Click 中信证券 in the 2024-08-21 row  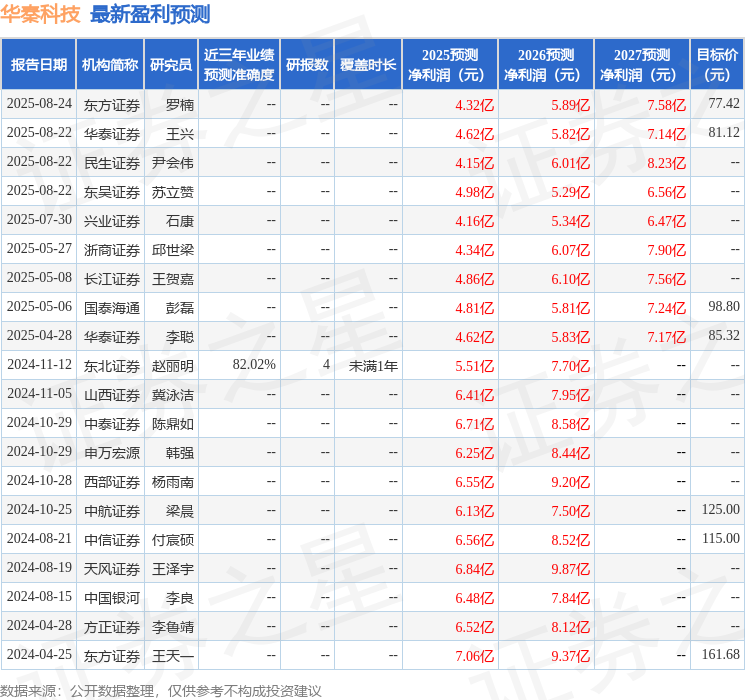coord(112,540)
